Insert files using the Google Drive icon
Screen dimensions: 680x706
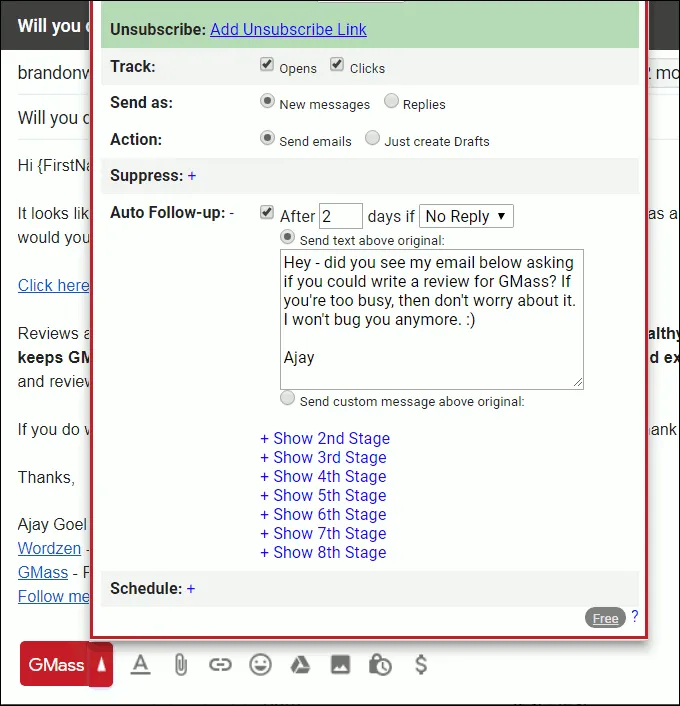(300, 665)
